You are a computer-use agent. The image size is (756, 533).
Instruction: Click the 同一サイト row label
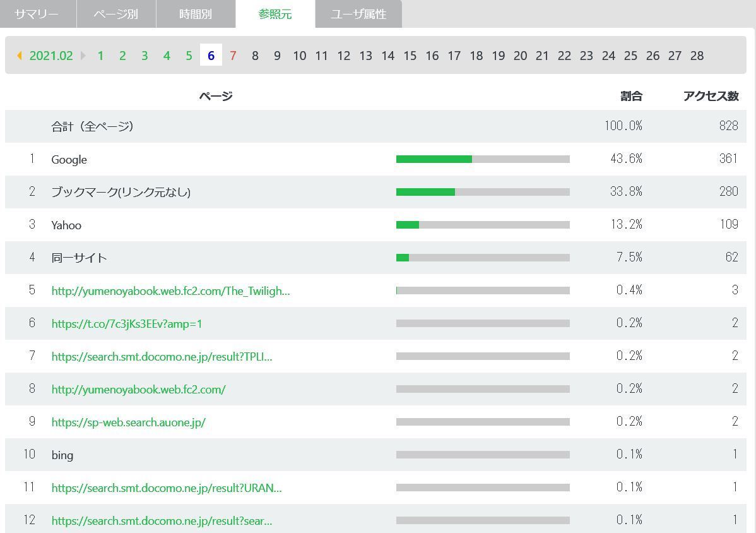click(x=79, y=258)
